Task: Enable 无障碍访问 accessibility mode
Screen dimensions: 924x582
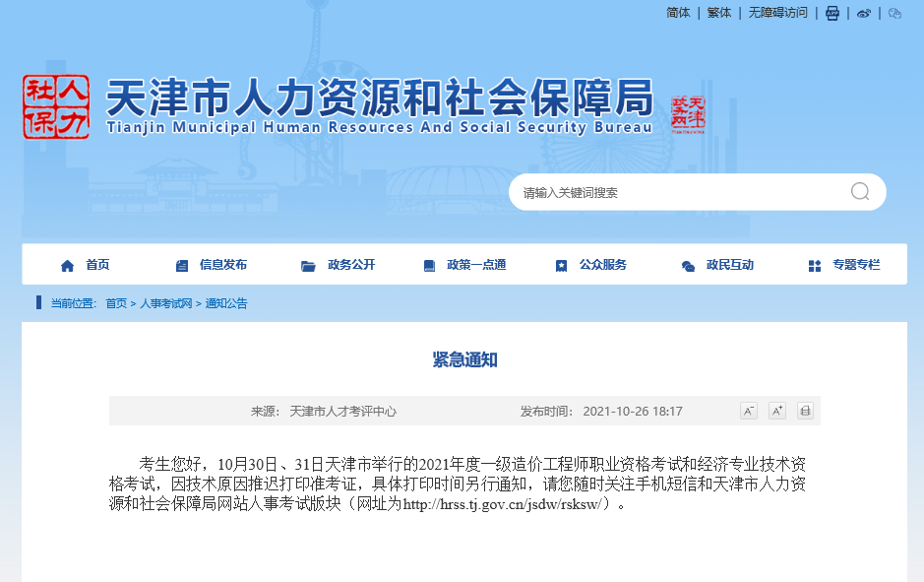Action: tap(777, 13)
